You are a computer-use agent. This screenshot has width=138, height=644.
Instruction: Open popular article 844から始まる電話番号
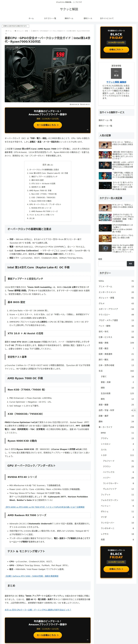[116, 155]
